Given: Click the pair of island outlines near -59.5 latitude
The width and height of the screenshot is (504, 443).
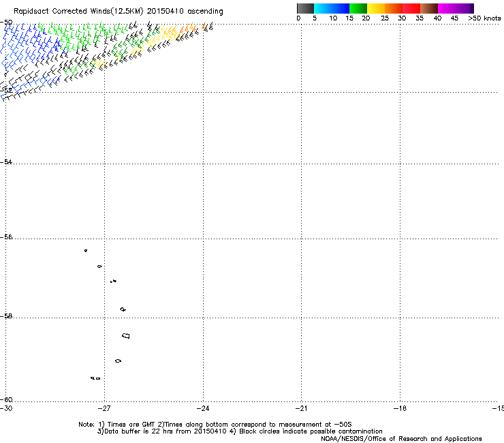Looking at the screenshot, I should [x=95, y=378].
